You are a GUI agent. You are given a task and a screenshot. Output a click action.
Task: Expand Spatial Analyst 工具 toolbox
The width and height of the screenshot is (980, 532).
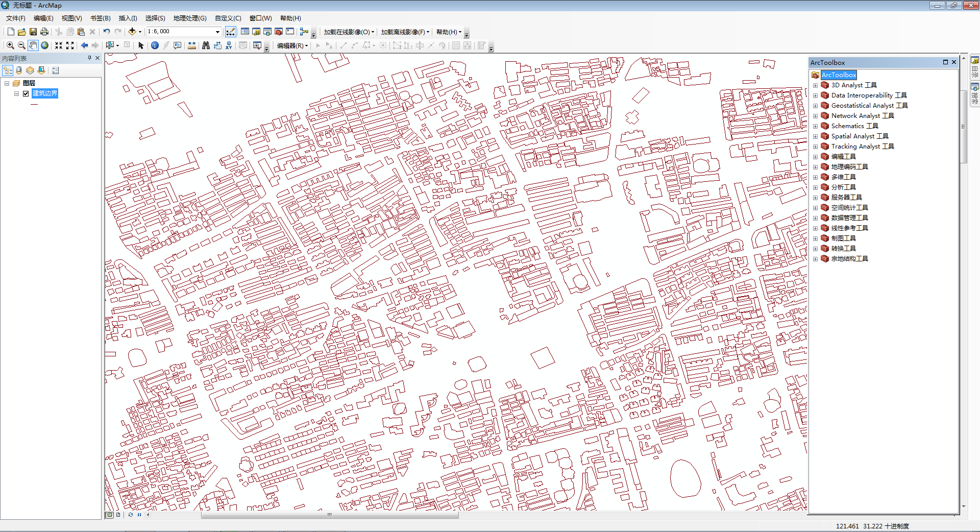815,136
